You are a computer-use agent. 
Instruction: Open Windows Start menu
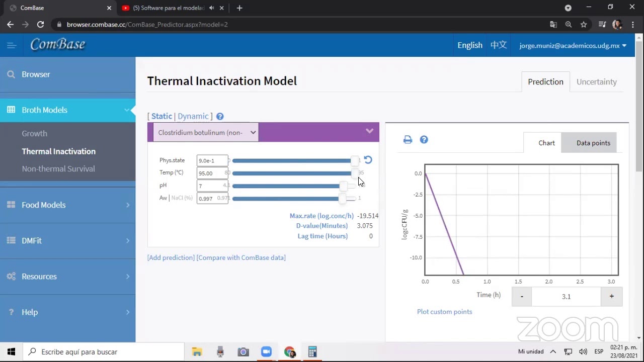point(11,351)
